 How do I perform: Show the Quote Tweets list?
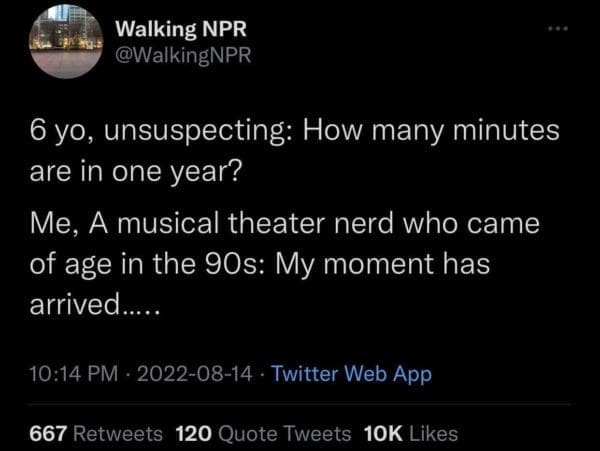(x=282, y=433)
